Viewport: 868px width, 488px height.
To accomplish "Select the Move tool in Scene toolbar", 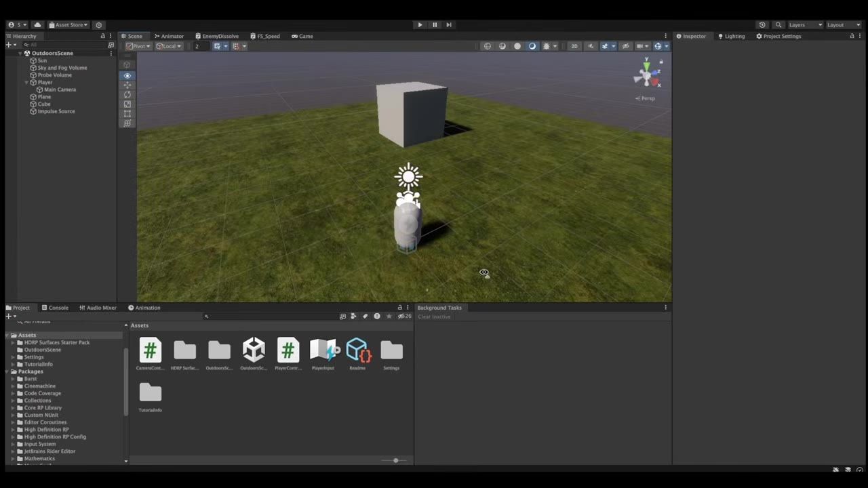I will [x=127, y=85].
